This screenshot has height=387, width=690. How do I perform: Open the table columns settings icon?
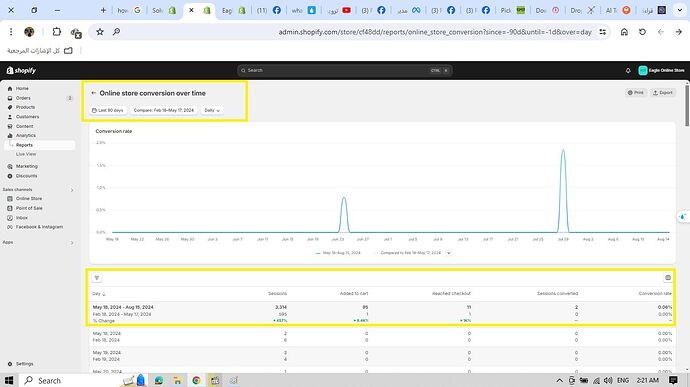point(668,278)
